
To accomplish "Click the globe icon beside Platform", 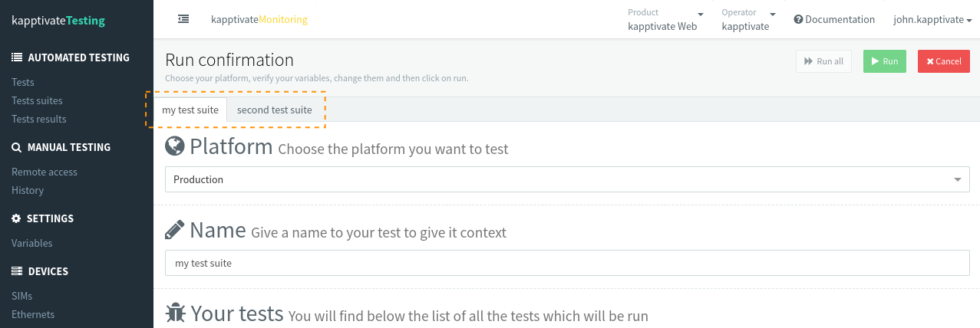I will [175, 146].
